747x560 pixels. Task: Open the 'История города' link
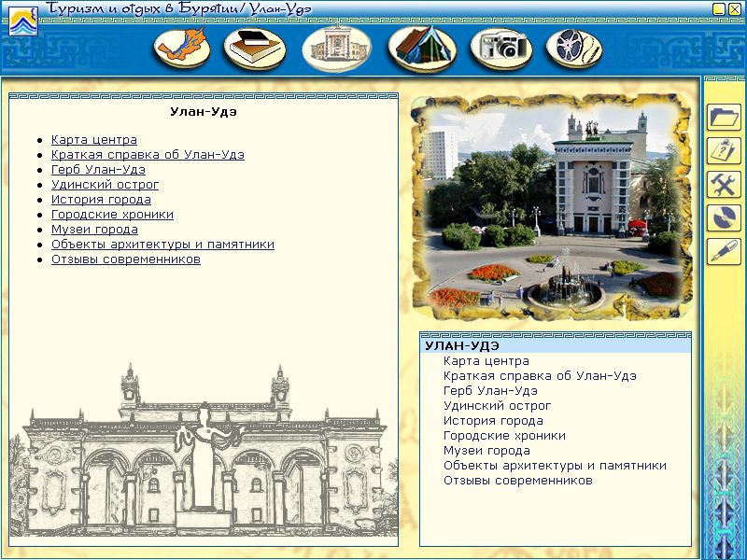coord(101,200)
